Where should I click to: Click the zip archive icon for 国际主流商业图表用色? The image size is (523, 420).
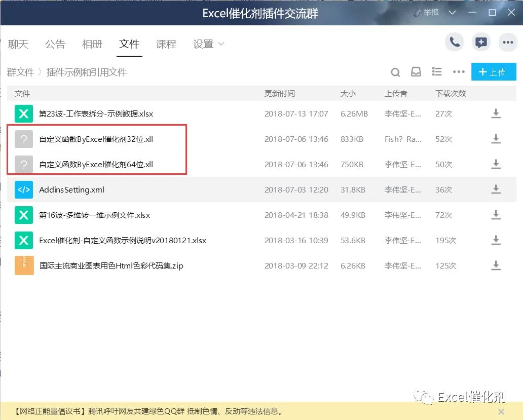24,265
